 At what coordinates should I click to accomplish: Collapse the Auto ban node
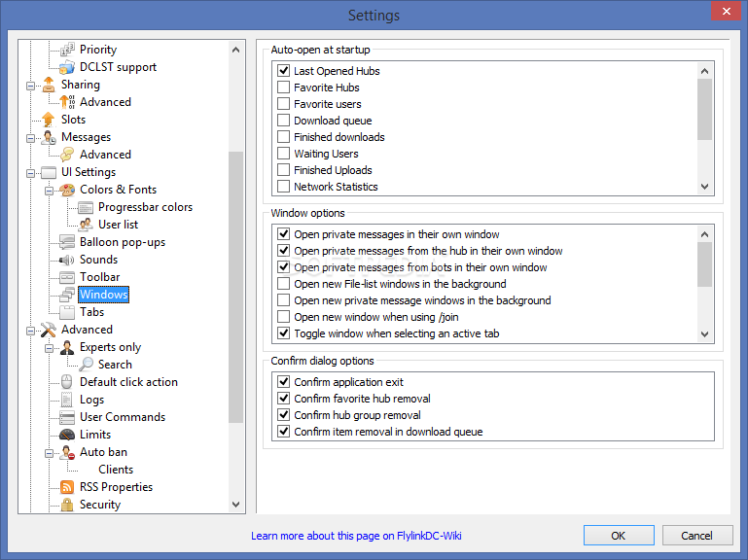(x=50, y=453)
